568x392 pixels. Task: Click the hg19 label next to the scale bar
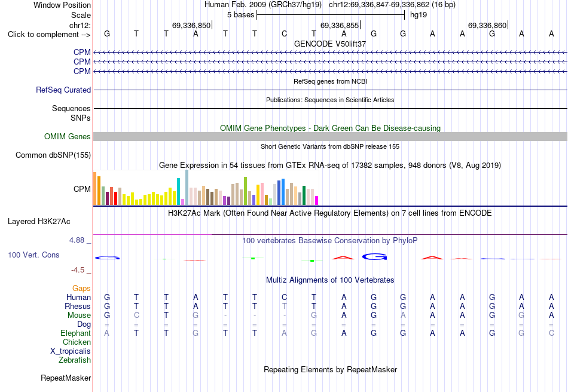(419, 15)
